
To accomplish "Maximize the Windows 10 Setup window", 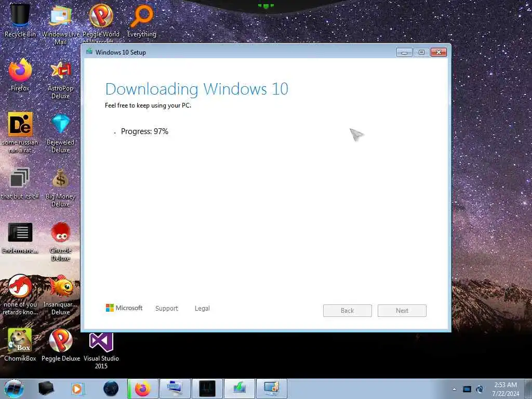I will click(421, 52).
